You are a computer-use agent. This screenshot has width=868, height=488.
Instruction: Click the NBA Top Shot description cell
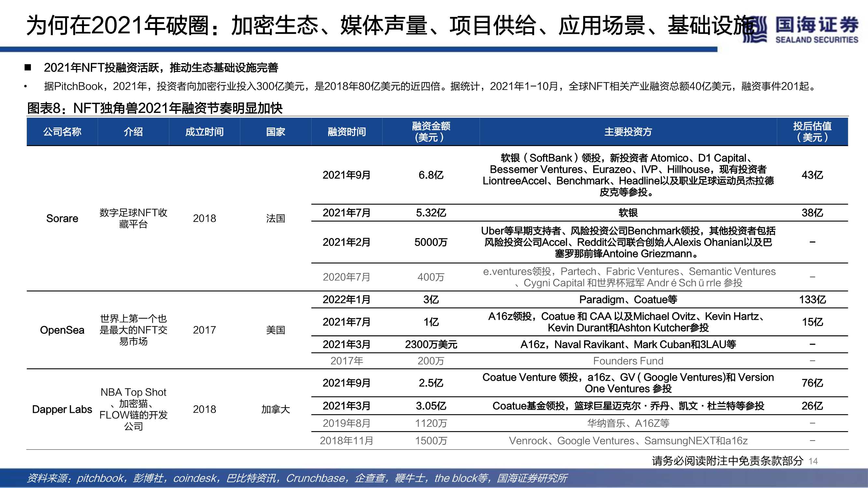[x=133, y=410]
